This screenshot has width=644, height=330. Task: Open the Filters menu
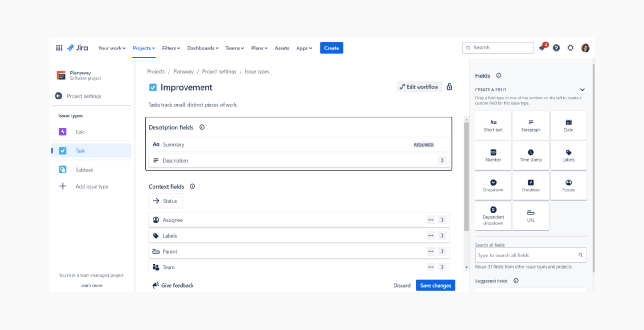pyautogui.click(x=171, y=48)
